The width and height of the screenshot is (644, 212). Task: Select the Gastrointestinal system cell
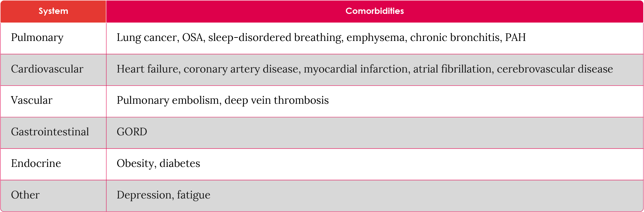(x=50, y=132)
